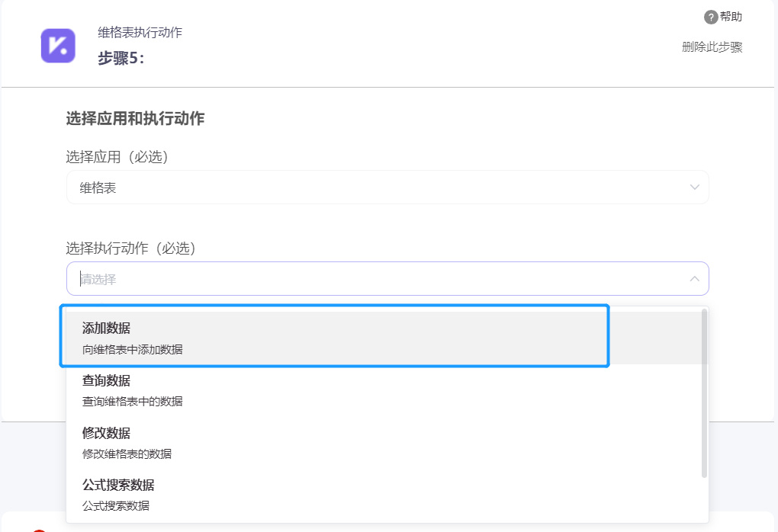Click the 选择应用（必选） field label
778x532 pixels.
pos(117,157)
